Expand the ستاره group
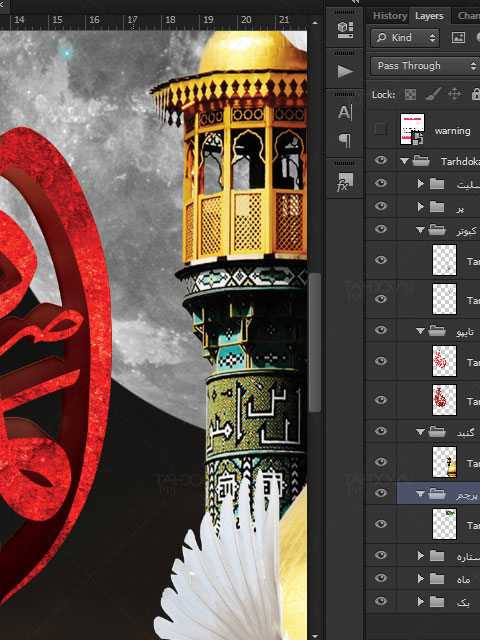 [420, 556]
